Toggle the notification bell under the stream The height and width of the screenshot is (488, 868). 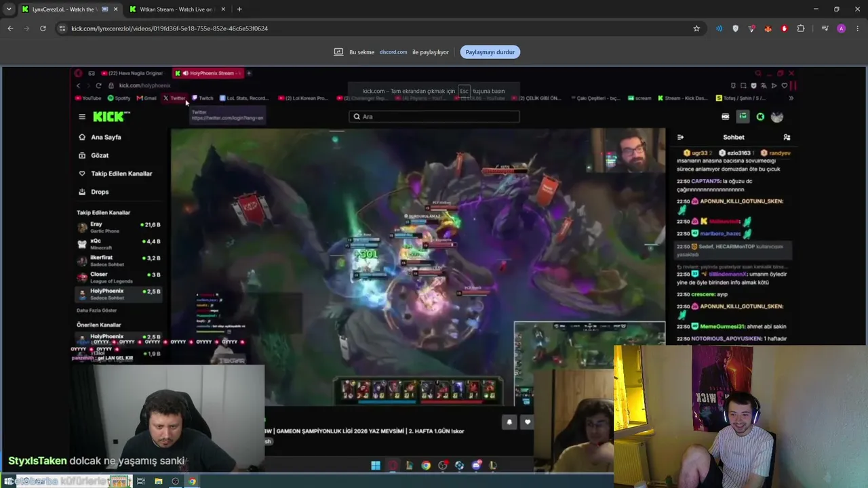coord(510,422)
